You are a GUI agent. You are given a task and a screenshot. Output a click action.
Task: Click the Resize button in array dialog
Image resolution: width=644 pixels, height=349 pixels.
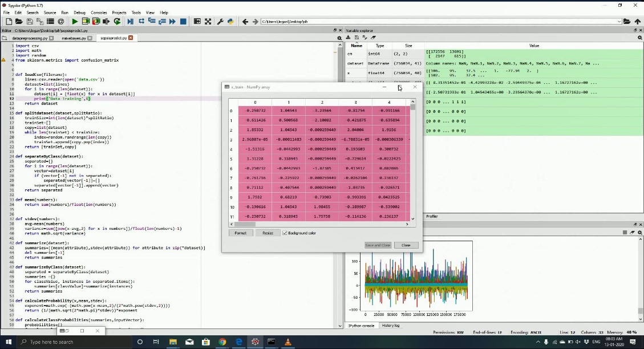(268, 233)
